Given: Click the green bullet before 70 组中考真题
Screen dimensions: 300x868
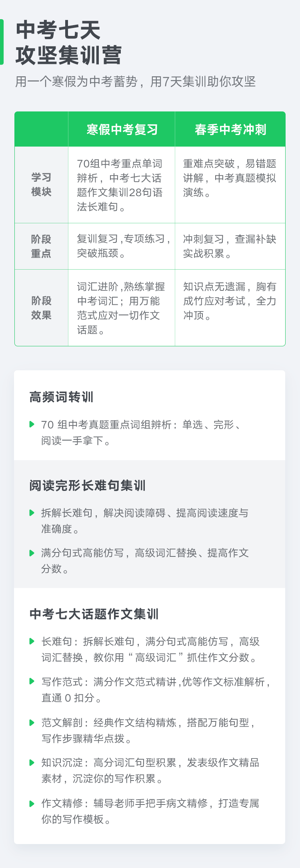Looking at the screenshot, I should pyautogui.click(x=32, y=424).
